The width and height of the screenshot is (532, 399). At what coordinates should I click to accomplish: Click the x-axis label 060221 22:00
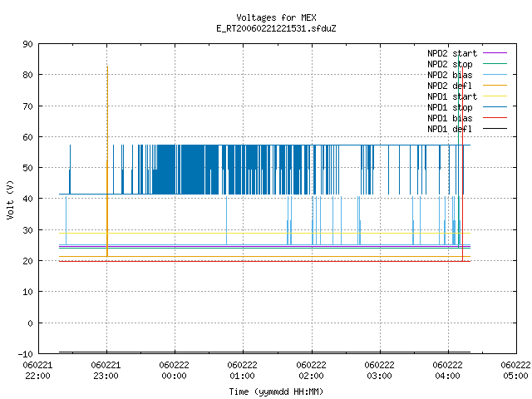(x=37, y=371)
